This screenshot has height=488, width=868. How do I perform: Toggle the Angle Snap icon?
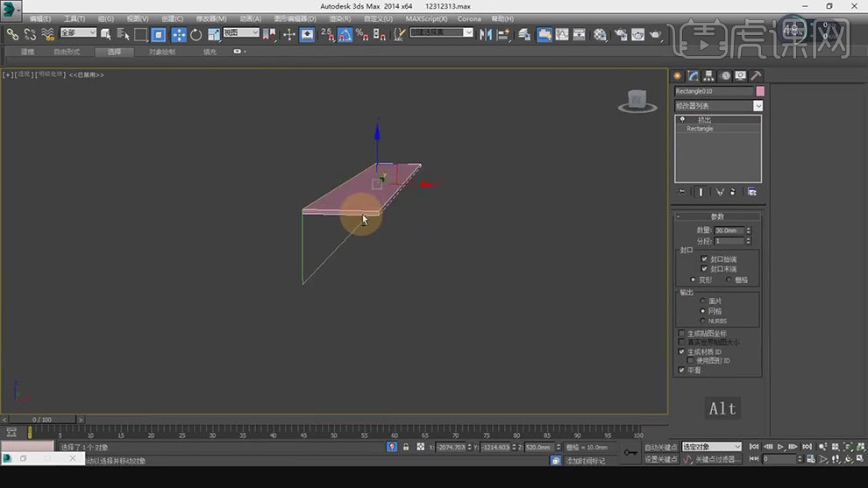345,34
